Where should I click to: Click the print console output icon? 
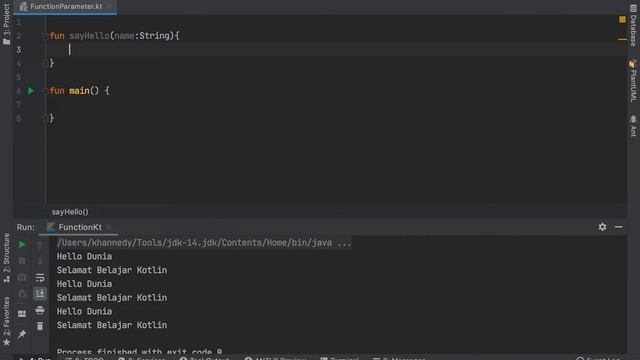coord(40,310)
